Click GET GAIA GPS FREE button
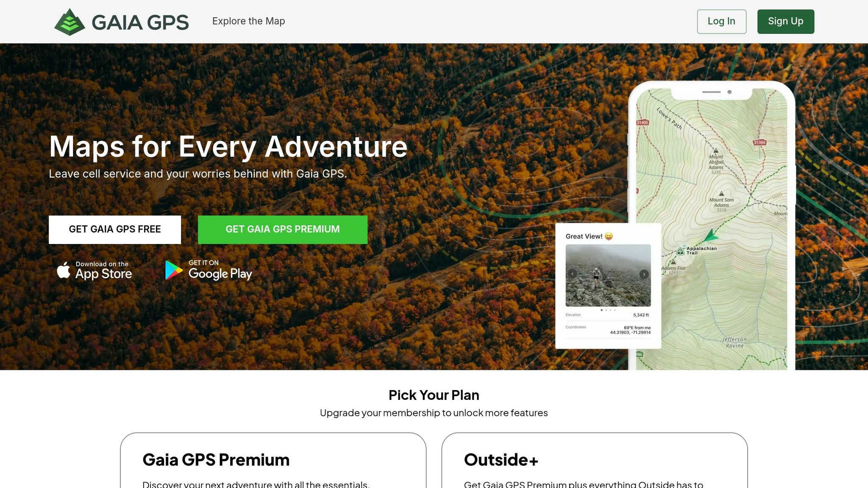The height and width of the screenshot is (488, 868). (x=115, y=229)
